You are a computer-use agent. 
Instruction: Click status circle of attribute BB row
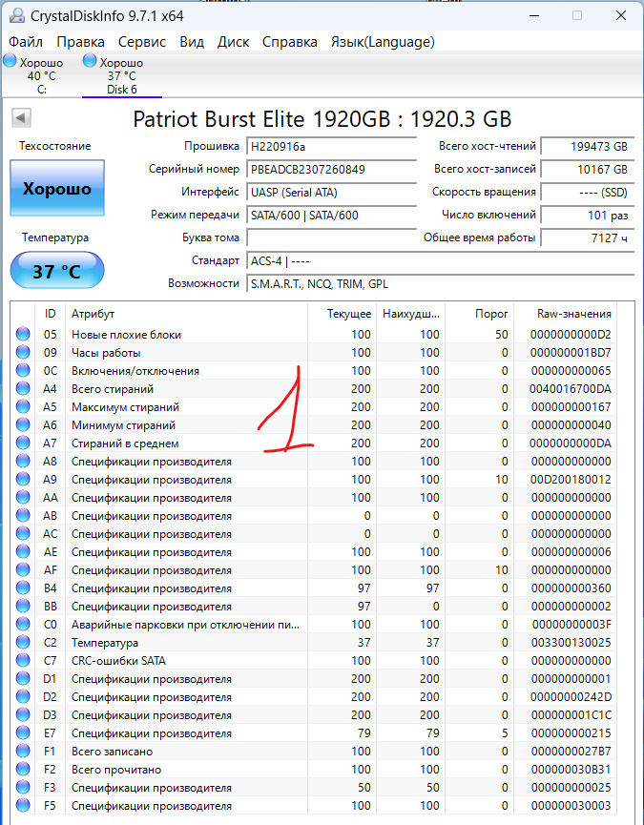pos(23,607)
